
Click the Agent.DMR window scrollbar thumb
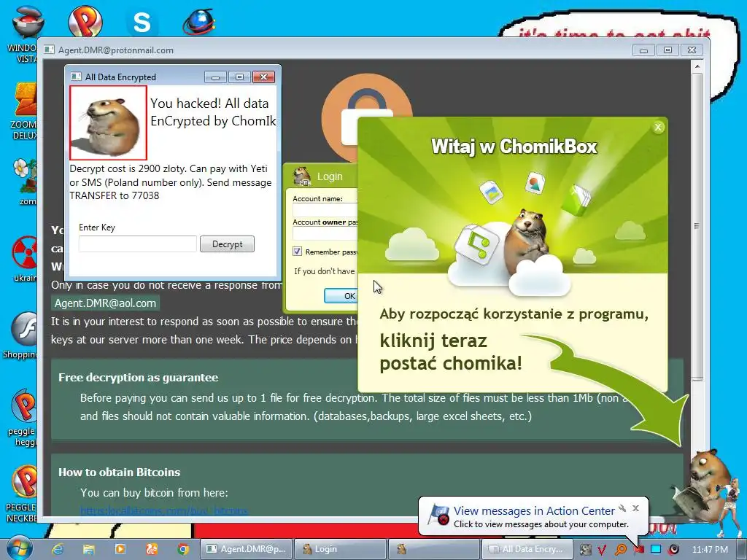pyautogui.click(x=697, y=227)
